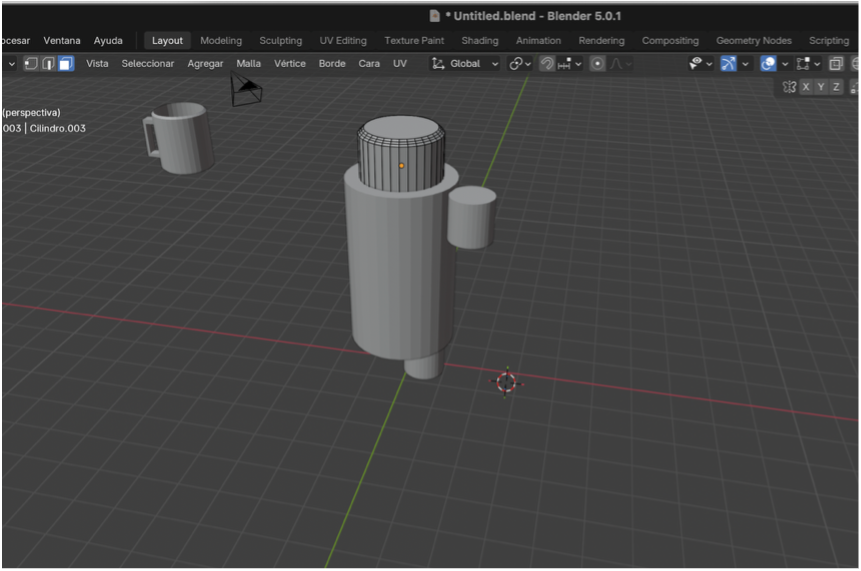
Task: Toggle proportional editing
Action: coord(598,63)
